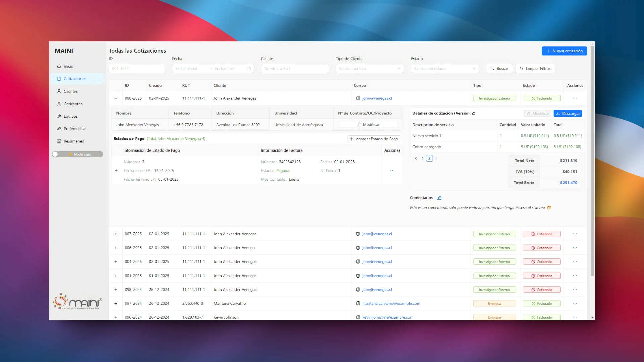The image size is (644, 362).
Task: Open the Estado filter dropdown
Action: (445, 69)
